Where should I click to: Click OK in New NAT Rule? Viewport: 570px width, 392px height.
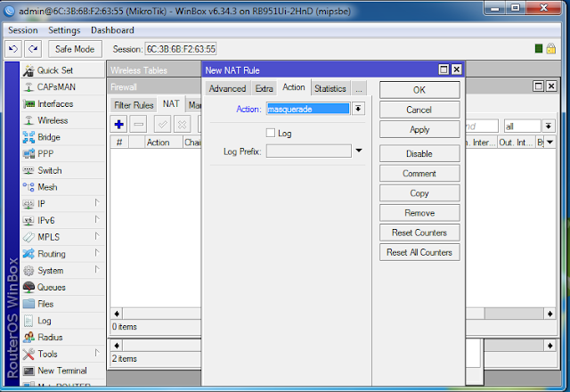click(419, 90)
